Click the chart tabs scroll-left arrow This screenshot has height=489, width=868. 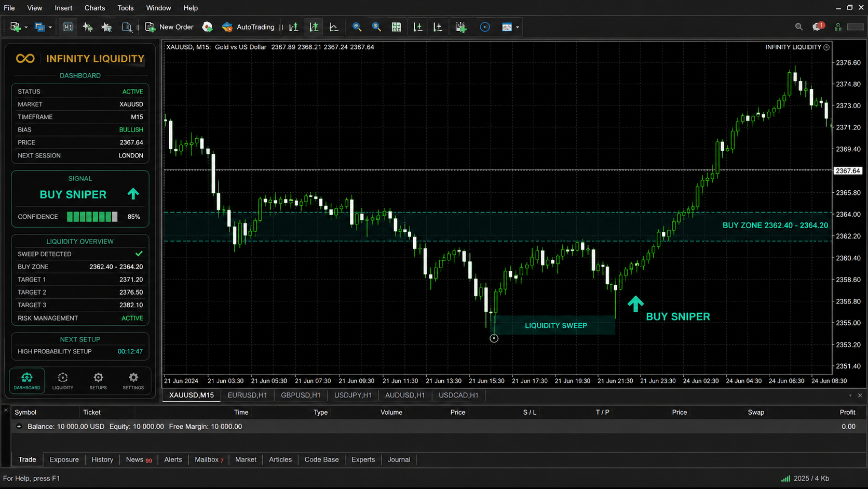[850, 395]
